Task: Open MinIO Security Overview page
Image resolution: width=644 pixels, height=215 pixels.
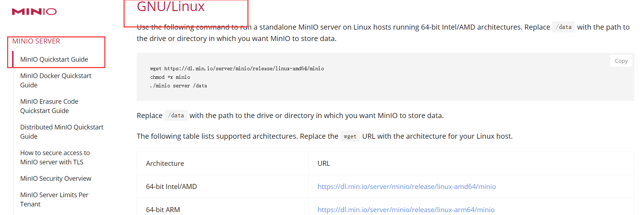Action: tap(56, 178)
